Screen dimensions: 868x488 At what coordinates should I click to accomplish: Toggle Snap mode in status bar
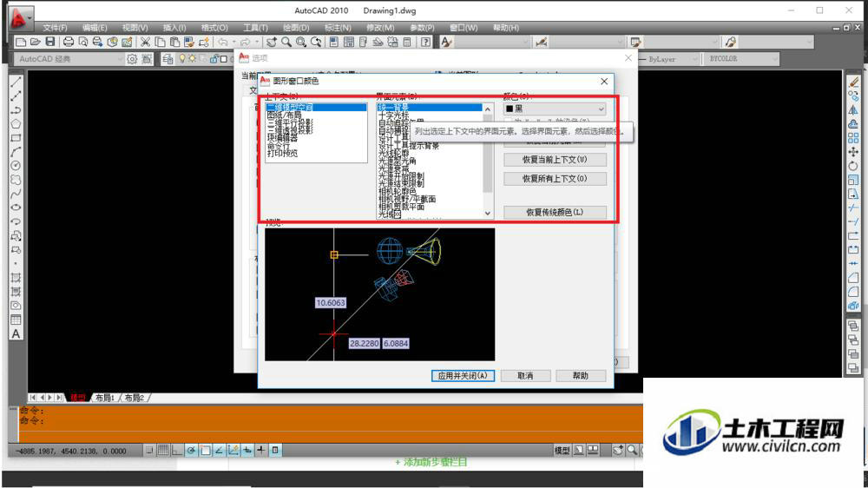(x=149, y=451)
